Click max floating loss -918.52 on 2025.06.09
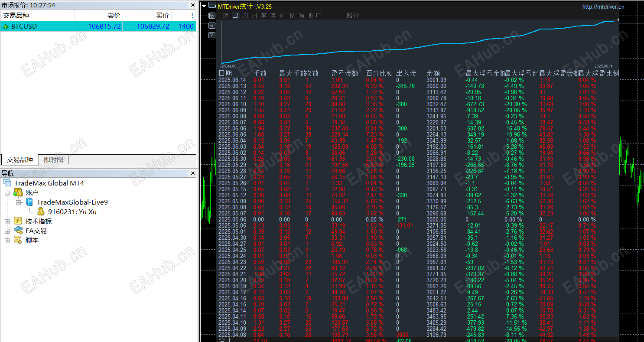Viewport: 644px width, 342px height. click(475, 110)
